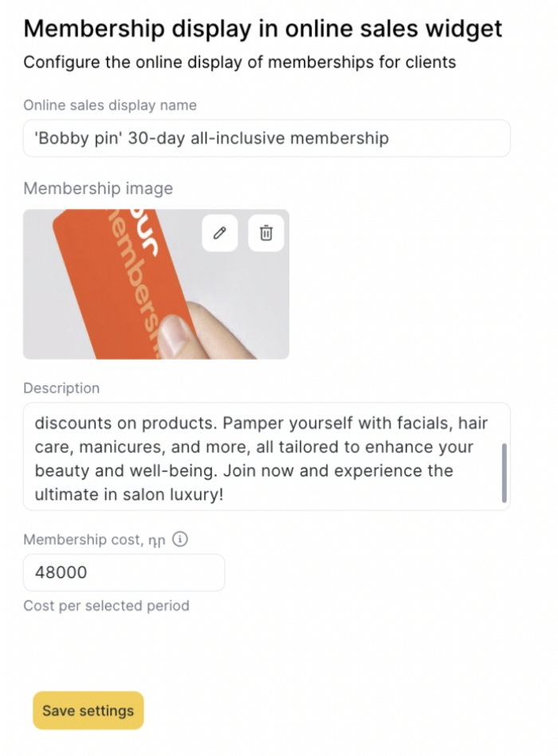The width and height of the screenshot is (558, 756).
Task: Click the "Online sales display name" label
Action: point(110,105)
